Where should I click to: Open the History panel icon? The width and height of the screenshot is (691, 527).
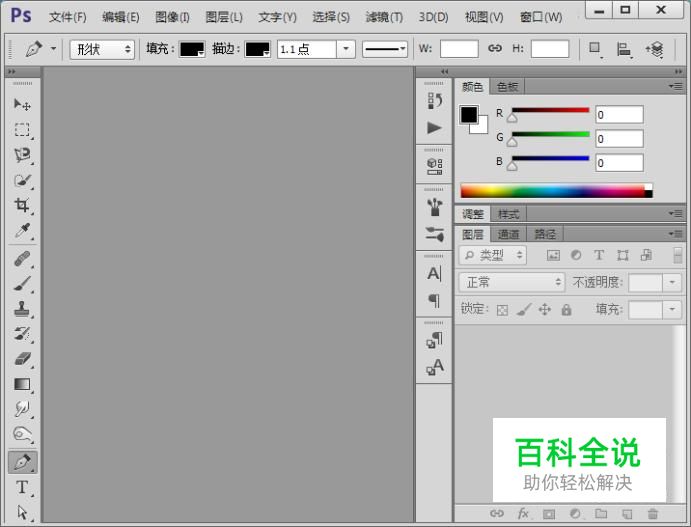click(435, 101)
